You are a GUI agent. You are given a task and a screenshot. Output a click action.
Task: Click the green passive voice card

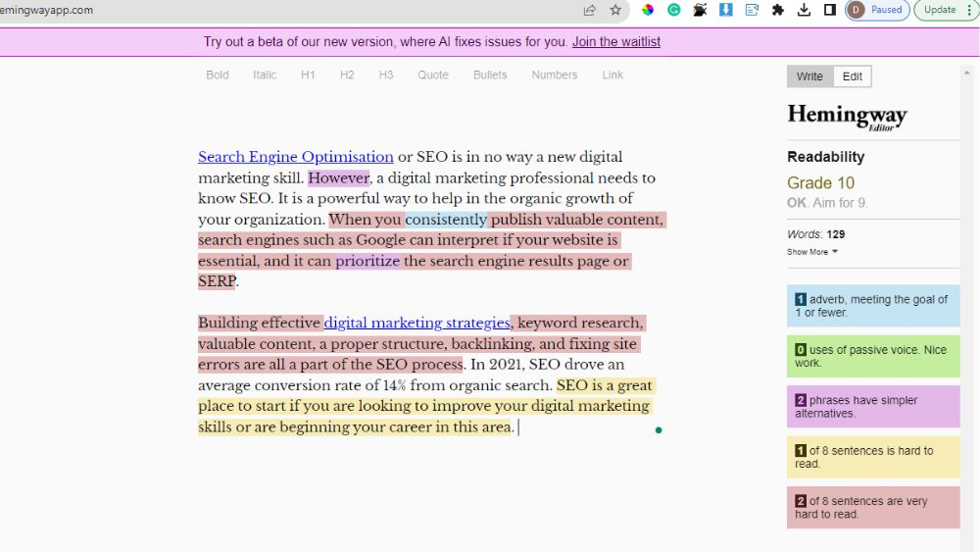[873, 356]
